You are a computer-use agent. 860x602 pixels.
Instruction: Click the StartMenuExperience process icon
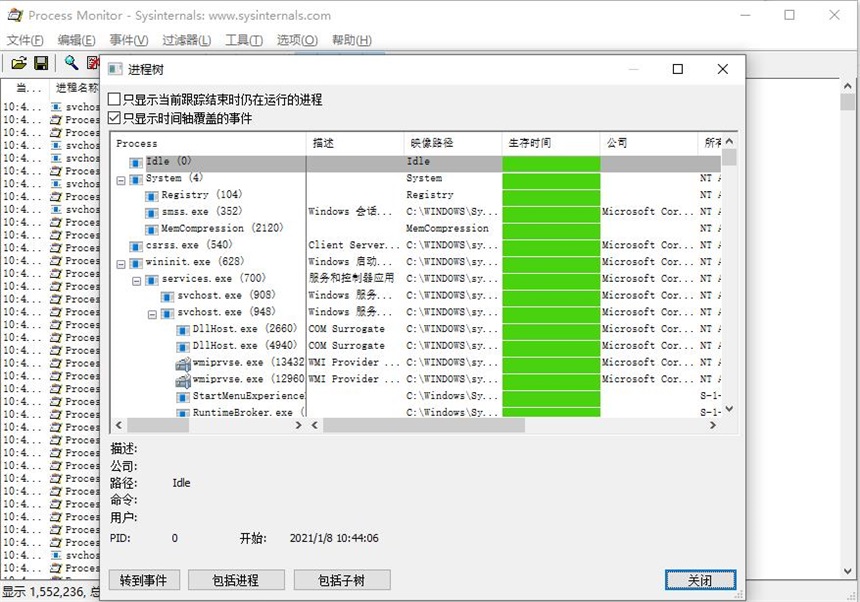pos(183,397)
